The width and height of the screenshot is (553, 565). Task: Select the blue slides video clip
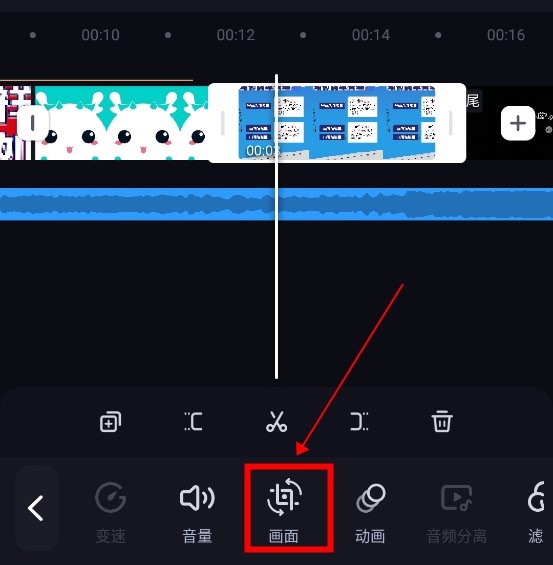337,123
